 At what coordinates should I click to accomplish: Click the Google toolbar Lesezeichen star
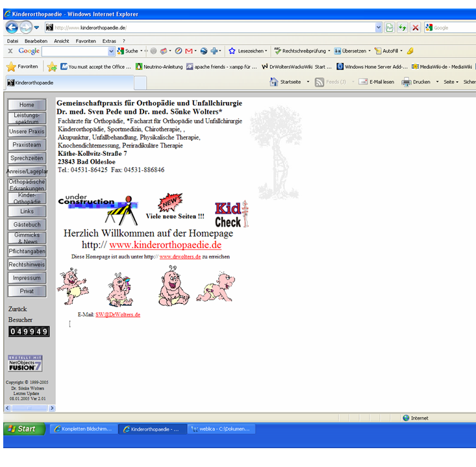point(232,51)
